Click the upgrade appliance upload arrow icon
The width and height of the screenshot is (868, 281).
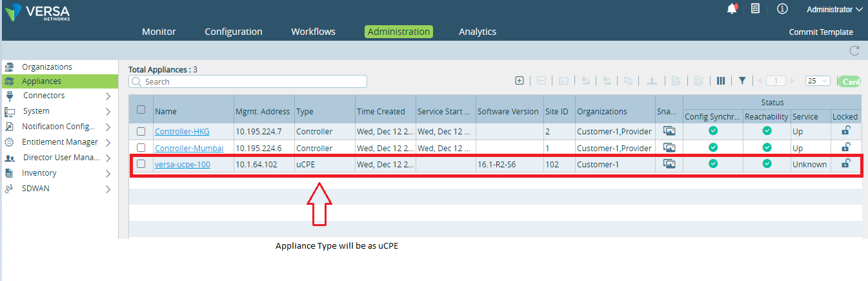(x=652, y=81)
